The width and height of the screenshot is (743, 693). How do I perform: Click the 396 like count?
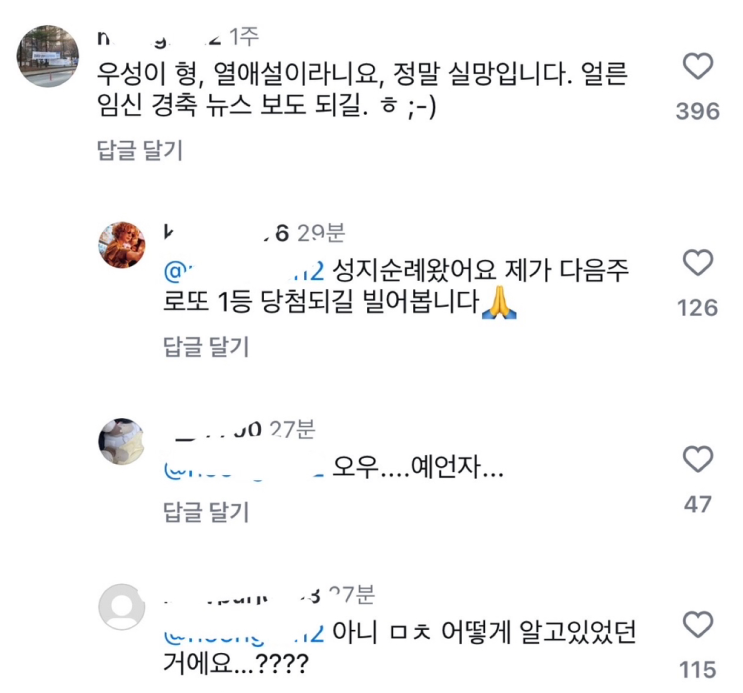point(697,111)
